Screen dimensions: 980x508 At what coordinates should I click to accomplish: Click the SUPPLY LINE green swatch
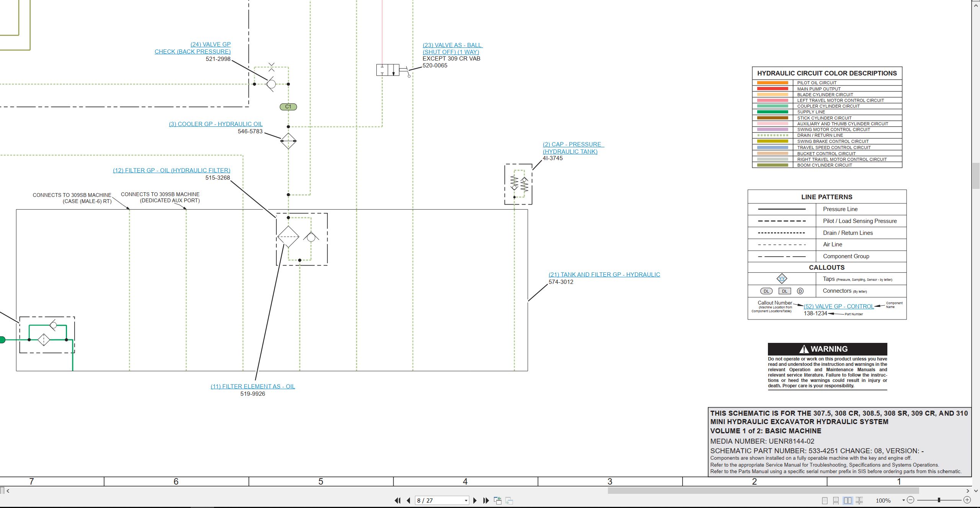click(x=773, y=112)
